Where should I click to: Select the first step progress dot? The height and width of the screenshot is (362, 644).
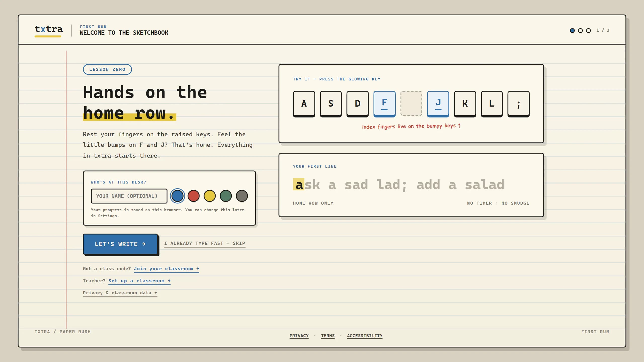[572, 30]
